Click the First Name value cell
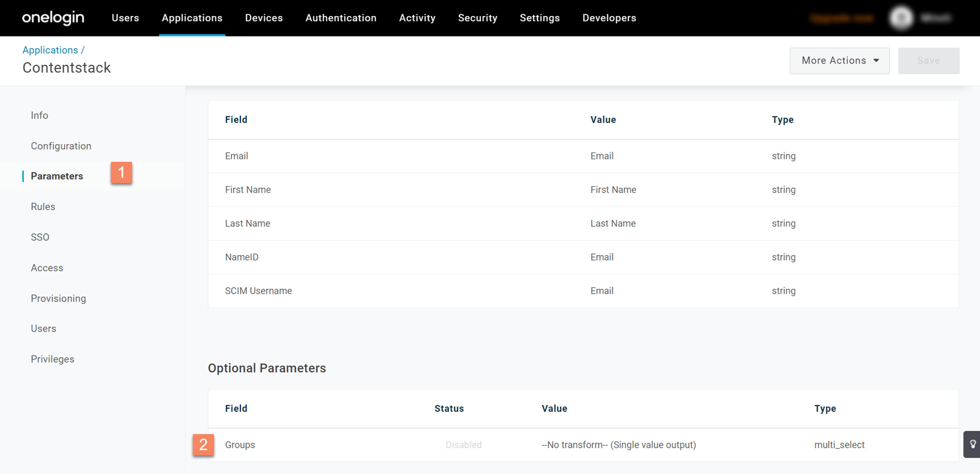 613,189
